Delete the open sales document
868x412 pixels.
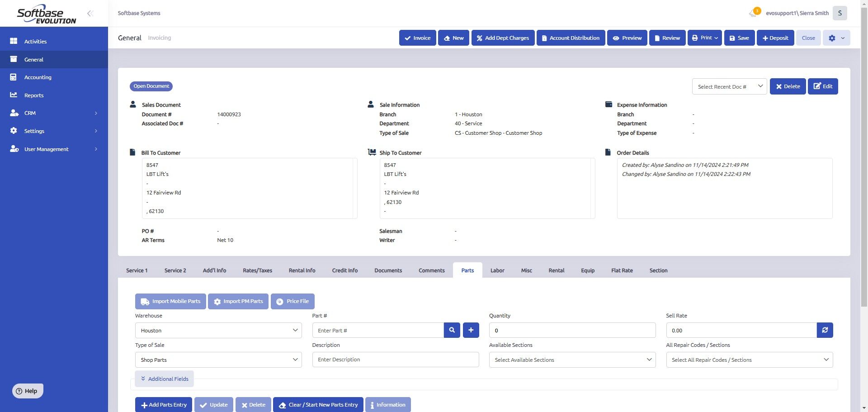click(788, 86)
